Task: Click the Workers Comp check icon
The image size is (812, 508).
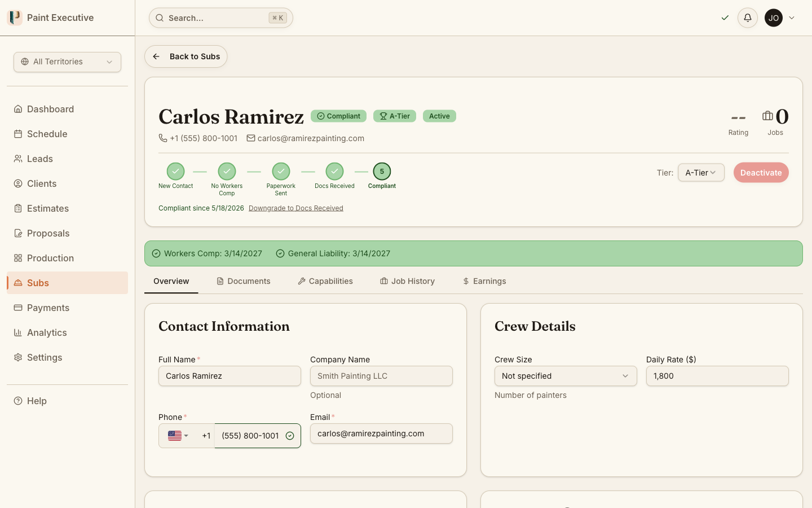Action: (x=156, y=253)
